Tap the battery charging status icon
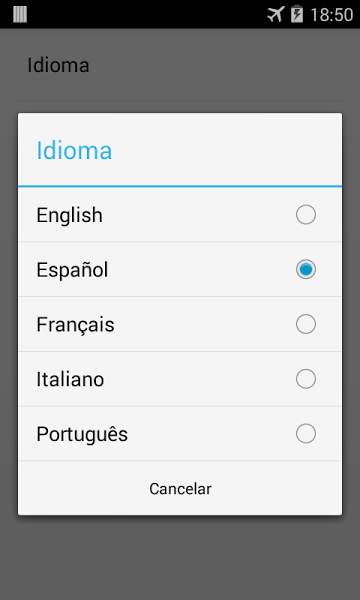Screen dimensions: 360x600 [297, 14]
